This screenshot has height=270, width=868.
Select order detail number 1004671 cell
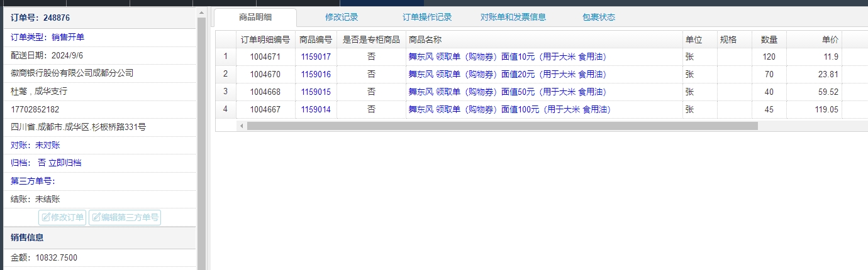pyautogui.click(x=265, y=57)
